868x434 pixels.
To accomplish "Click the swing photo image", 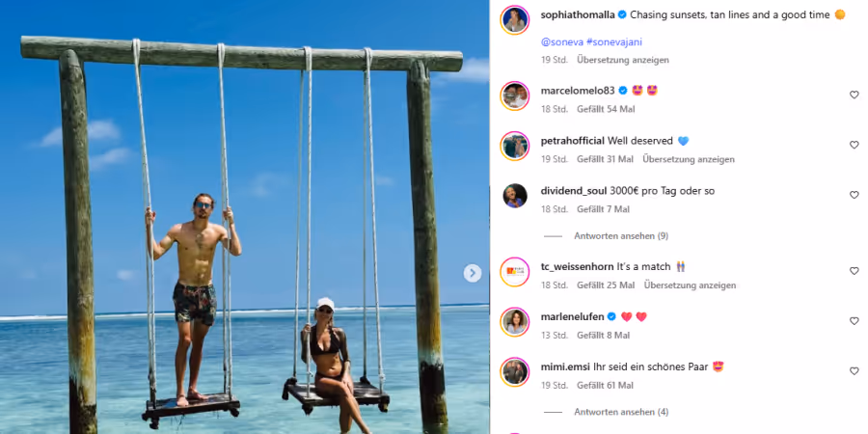I will [x=241, y=217].
